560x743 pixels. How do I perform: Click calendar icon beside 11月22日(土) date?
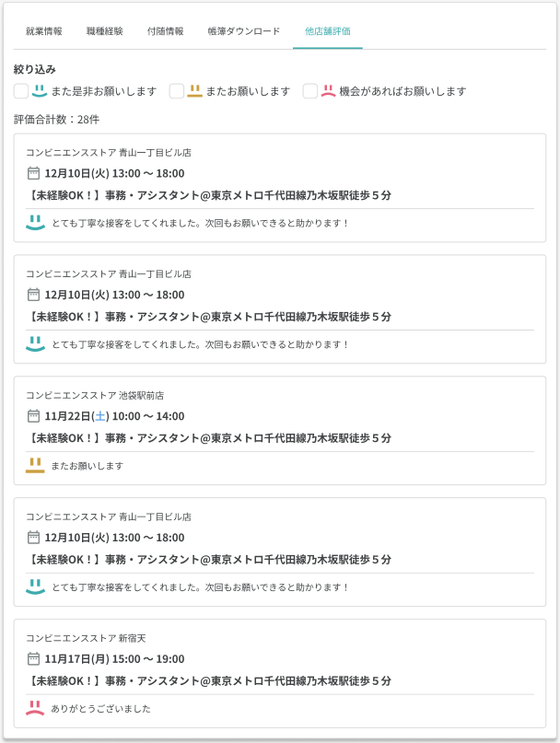click(34, 416)
